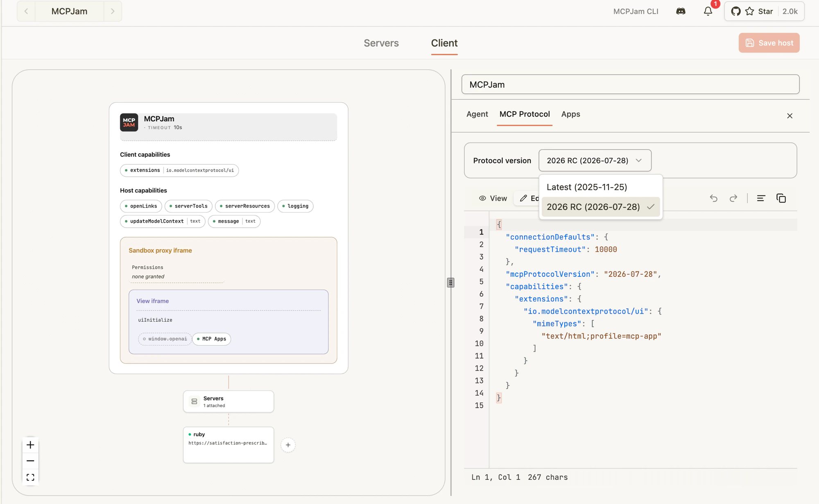Screen dimensions: 819x504
Task: Click the panel divider handle
Action: 450,283
